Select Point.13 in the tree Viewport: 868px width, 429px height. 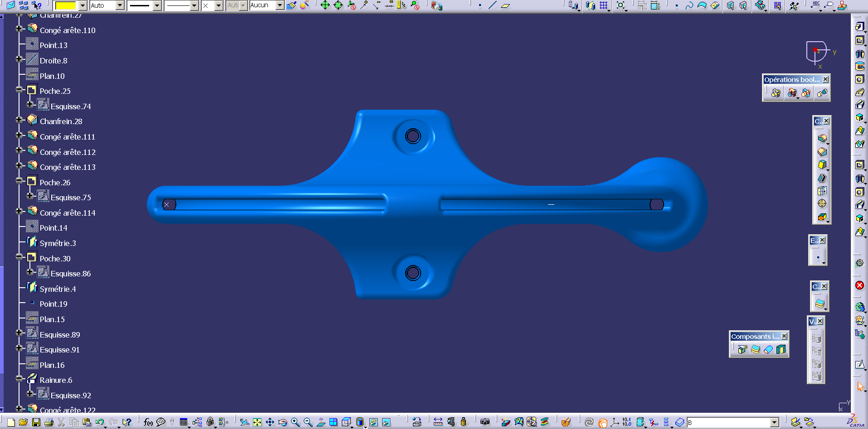(53, 45)
